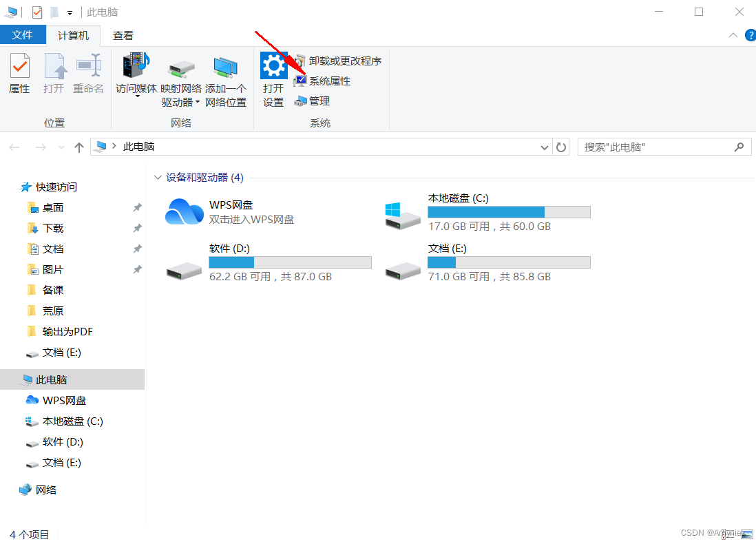The height and width of the screenshot is (544, 756).
Task: Click the refresh button beside address bar
Action: coord(560,147)
